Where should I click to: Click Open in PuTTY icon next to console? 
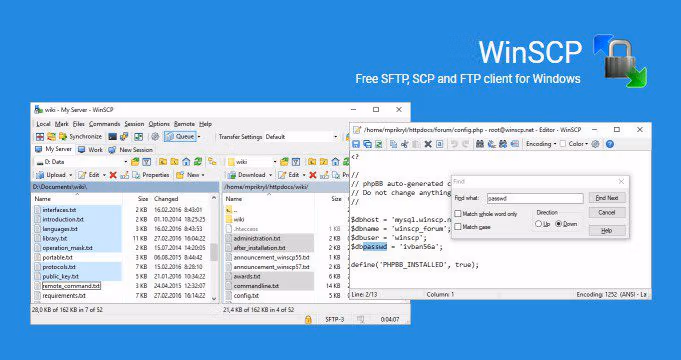[x=124, y=136]
